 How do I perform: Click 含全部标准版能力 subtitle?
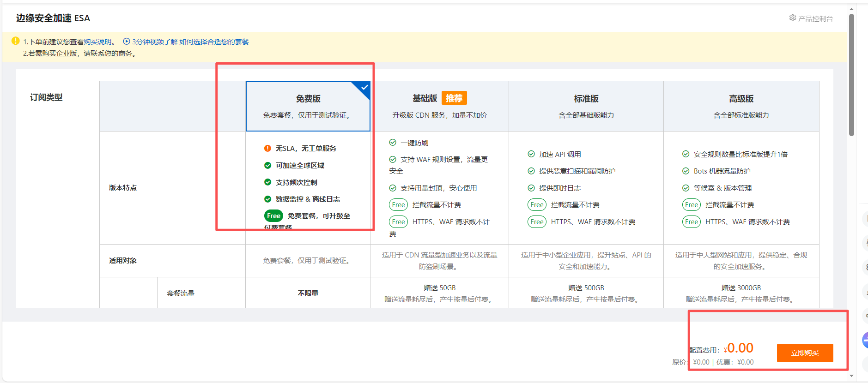click(x=741, y=115)
